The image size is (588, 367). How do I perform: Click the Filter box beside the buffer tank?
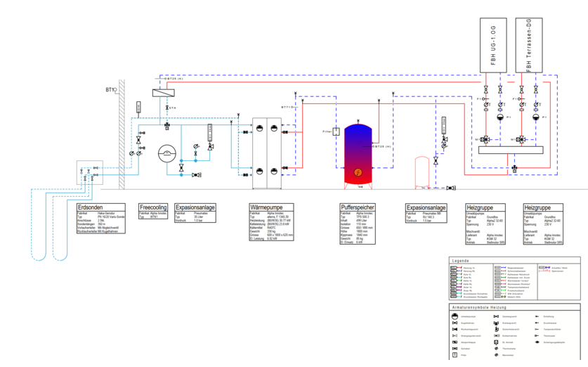[337, 131]
